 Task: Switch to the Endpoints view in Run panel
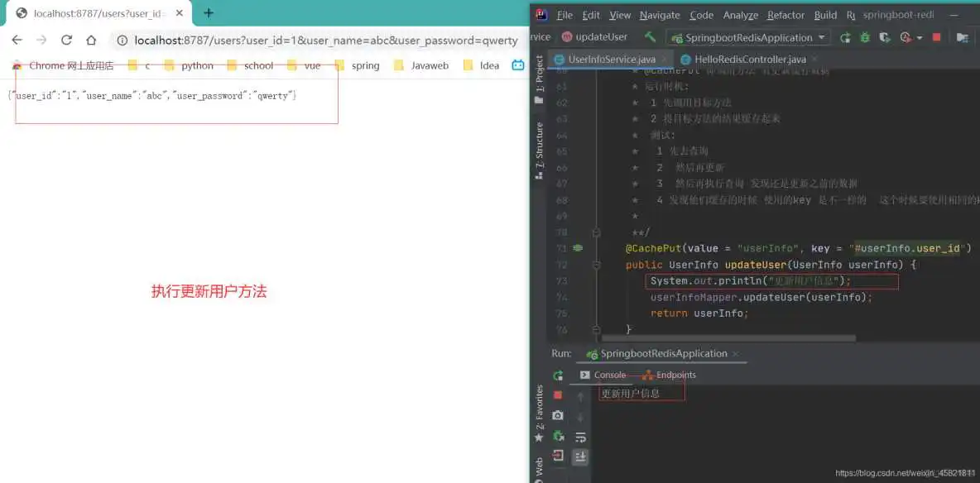tap(675, 375)
